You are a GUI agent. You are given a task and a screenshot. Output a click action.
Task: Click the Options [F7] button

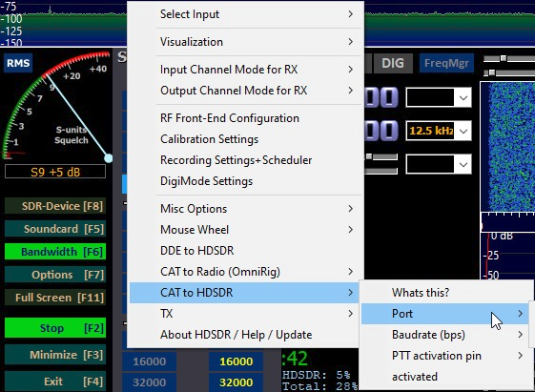coord(55,275)
